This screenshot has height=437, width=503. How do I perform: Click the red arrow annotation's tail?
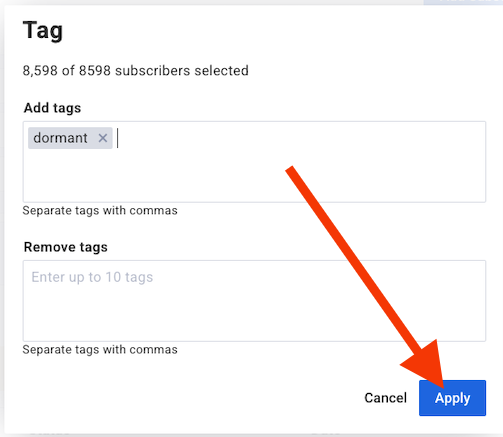[289, 169]
